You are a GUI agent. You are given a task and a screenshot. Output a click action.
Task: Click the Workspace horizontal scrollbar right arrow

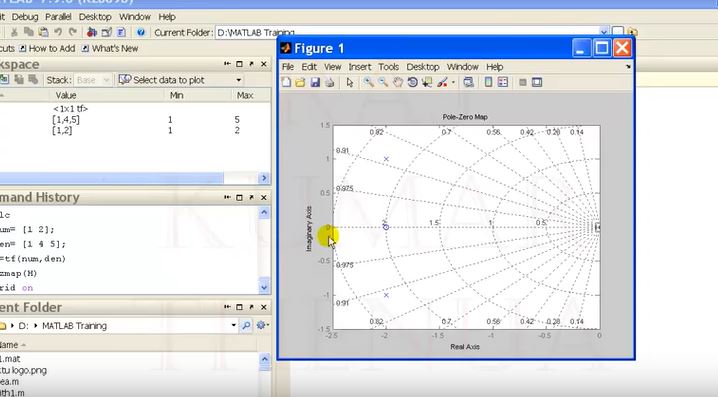pyautogui.click(x=264, y=178)
